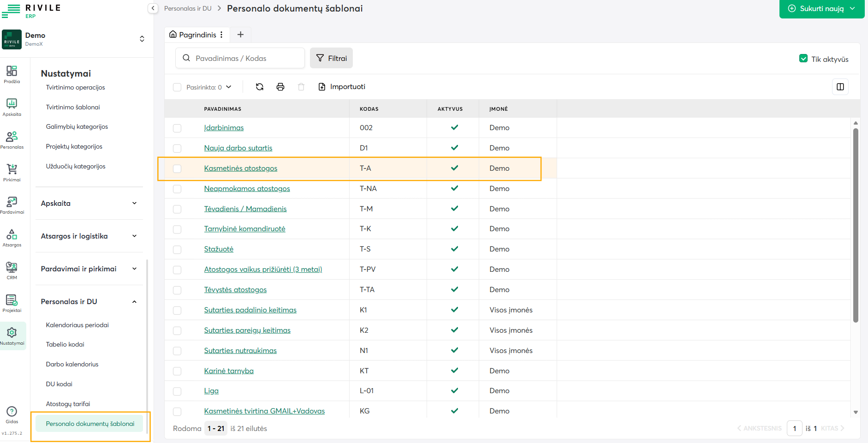Open Atsargos module icon in sidebar

pos(12,238)
